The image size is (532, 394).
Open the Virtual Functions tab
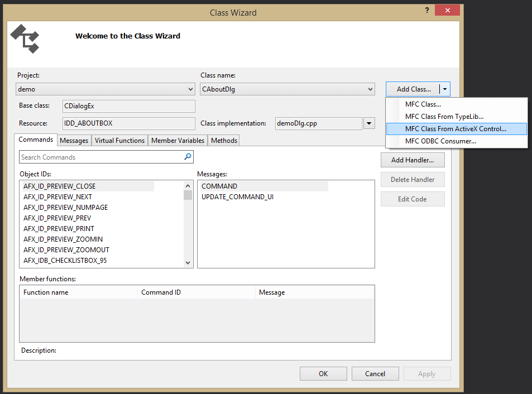pyautogui.click(x=119, y=141)
